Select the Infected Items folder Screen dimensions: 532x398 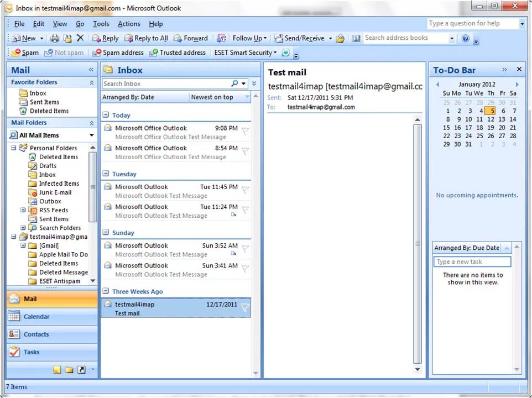54,184
